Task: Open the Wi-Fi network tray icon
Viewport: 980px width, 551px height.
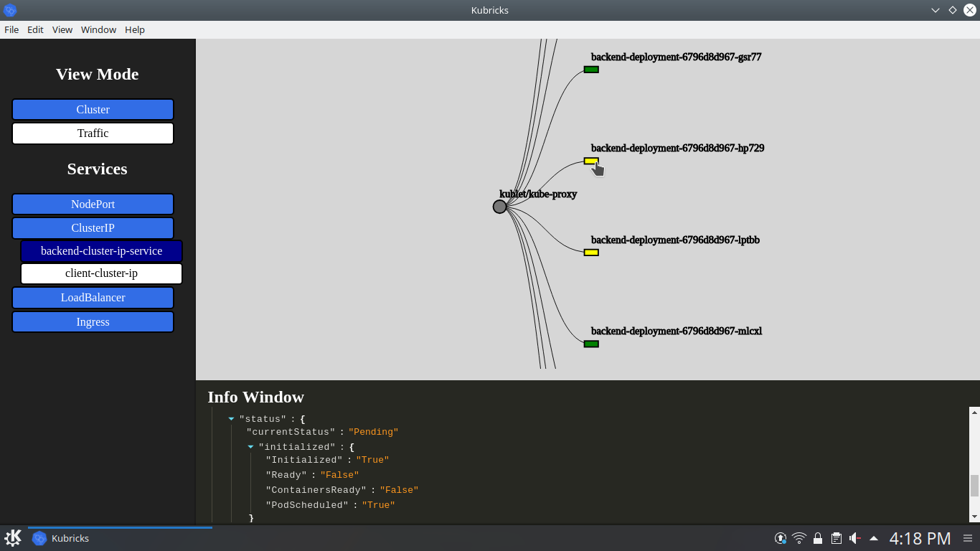Action: 799,538
